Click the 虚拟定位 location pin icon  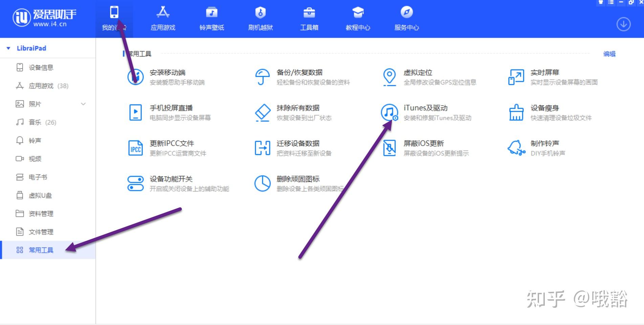pos(389,77)
